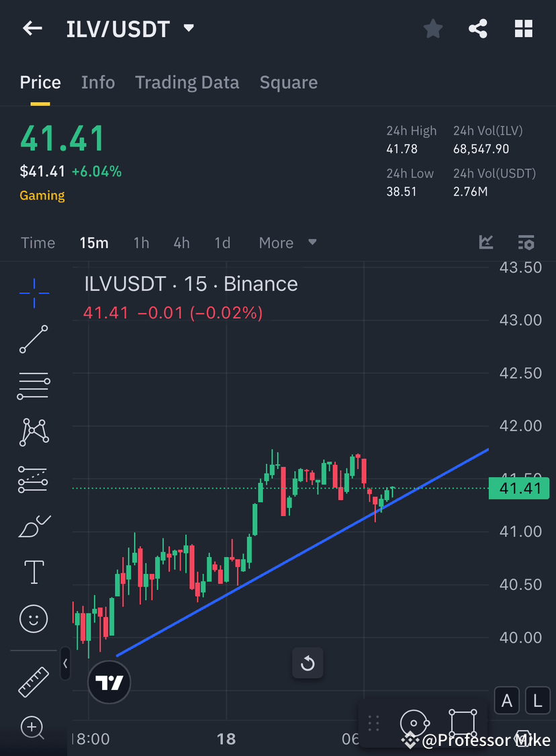Select the brush drawing tool
The height and width of the screenshot is (756, 556).
coord(34,526)
